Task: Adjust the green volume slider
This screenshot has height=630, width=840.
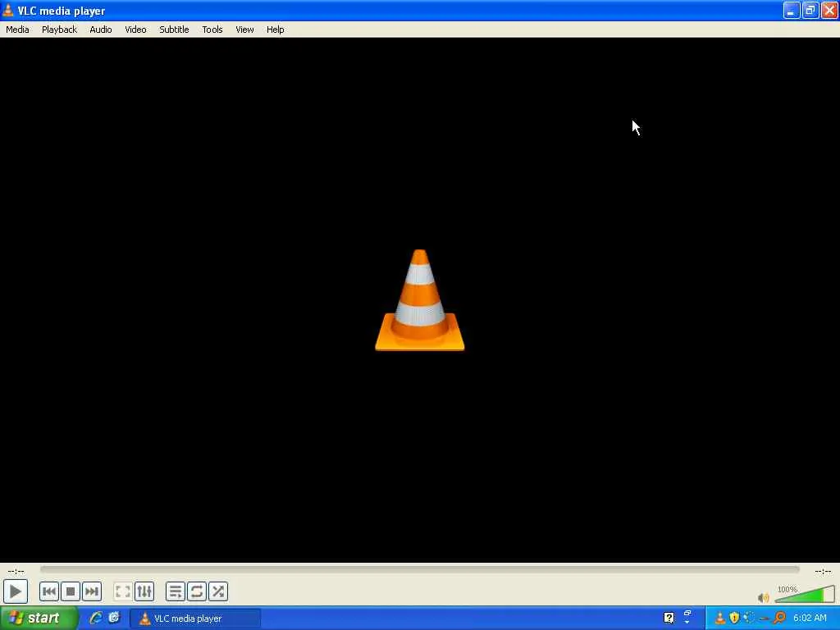Action: click(x=805, y=594)
